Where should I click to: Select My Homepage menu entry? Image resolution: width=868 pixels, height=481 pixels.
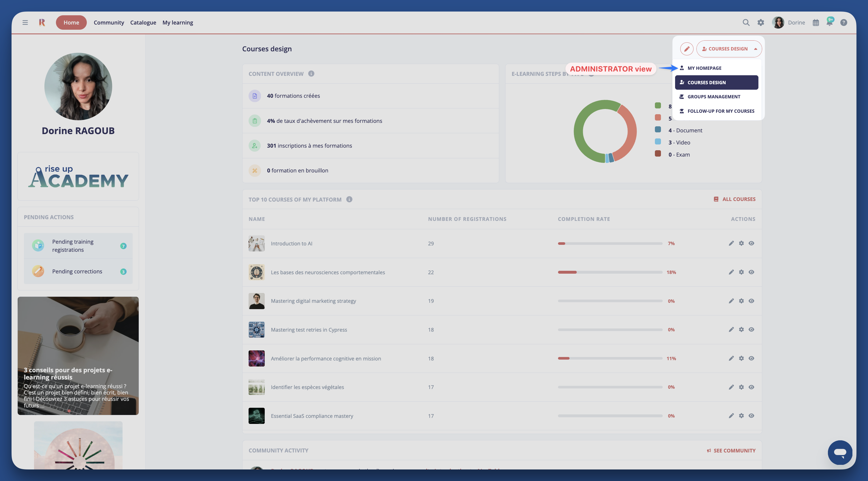(x=704, y=68)
